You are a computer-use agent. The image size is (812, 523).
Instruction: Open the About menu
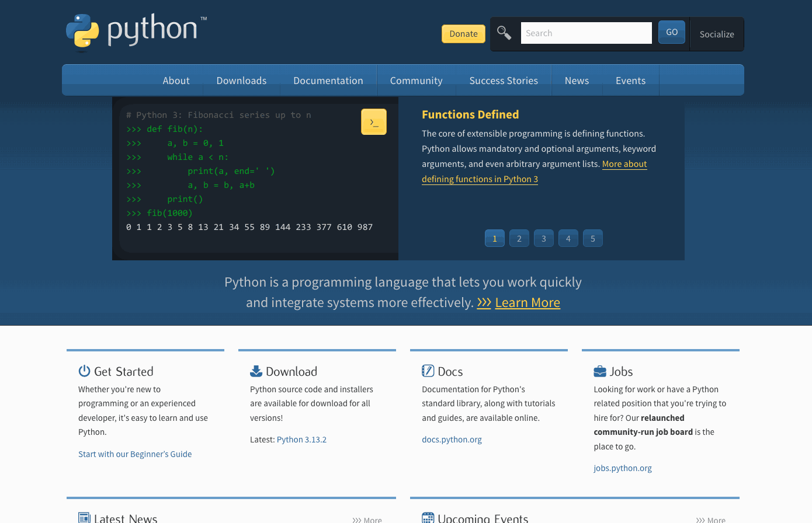[x=176, y=81]
